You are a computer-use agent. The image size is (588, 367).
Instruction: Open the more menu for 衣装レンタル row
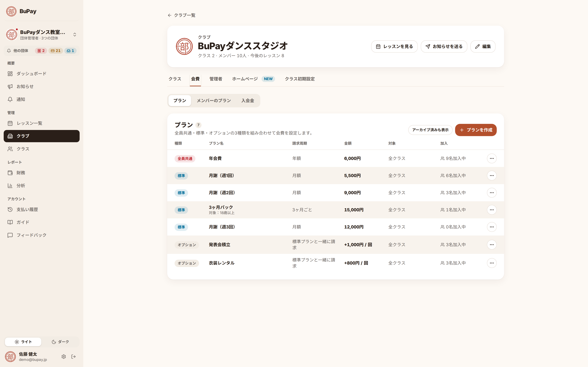(492, 263)
